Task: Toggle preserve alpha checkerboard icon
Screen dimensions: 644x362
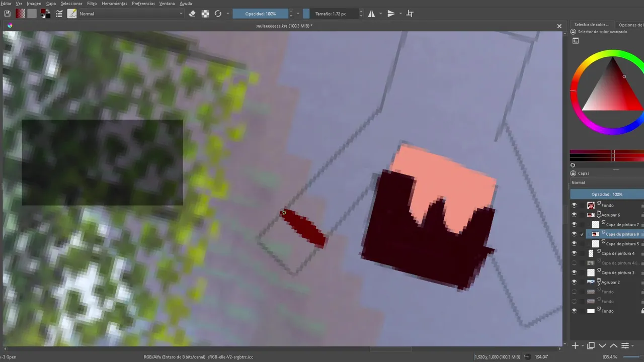Action: click(205, 14)
